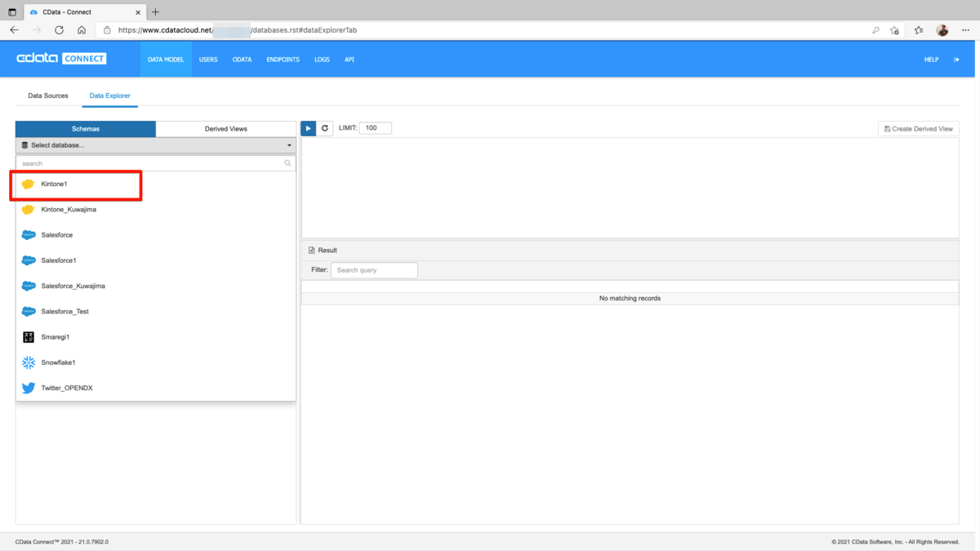Click the browser address bar

482,30
